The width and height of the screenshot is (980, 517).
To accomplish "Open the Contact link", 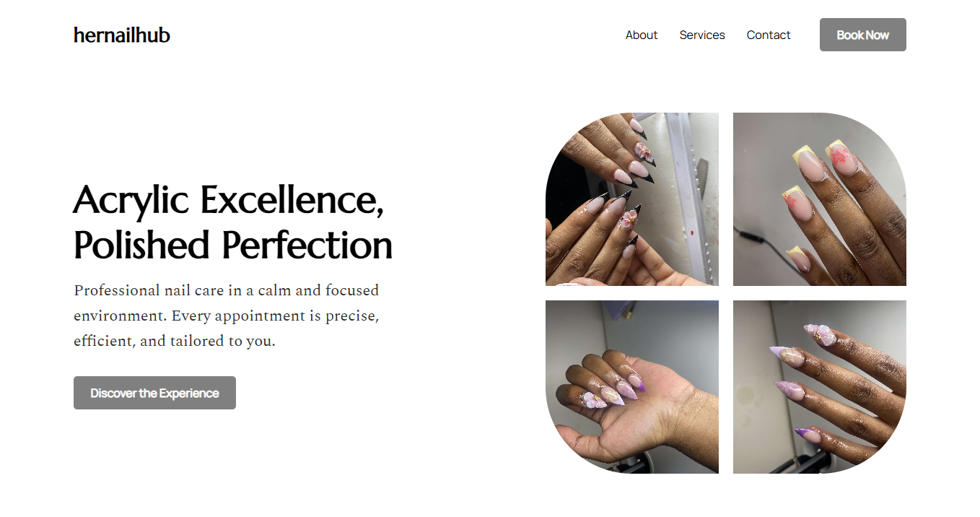I will point(768,35).
